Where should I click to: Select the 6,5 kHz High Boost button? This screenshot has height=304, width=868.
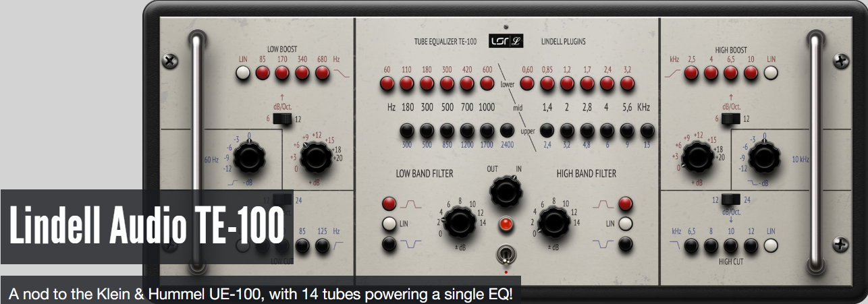731,73
